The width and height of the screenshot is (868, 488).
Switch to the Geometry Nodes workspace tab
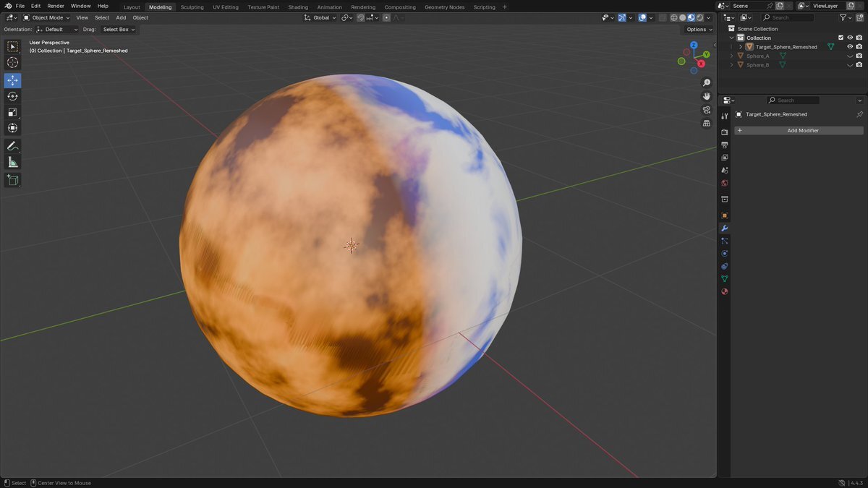(x=444, y=7)
